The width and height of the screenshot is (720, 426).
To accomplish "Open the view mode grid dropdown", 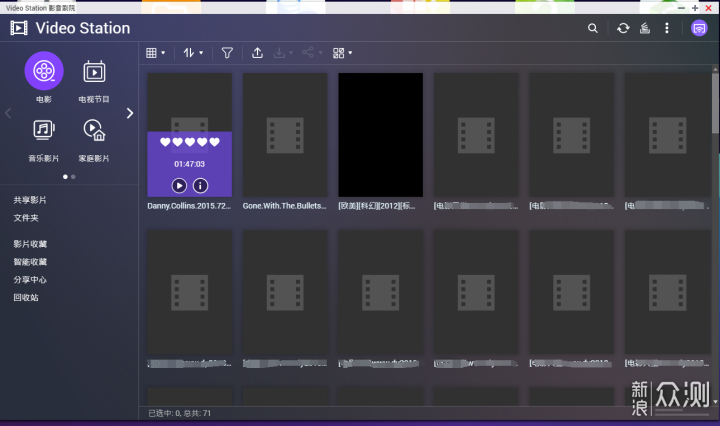I will click(156, 53).
